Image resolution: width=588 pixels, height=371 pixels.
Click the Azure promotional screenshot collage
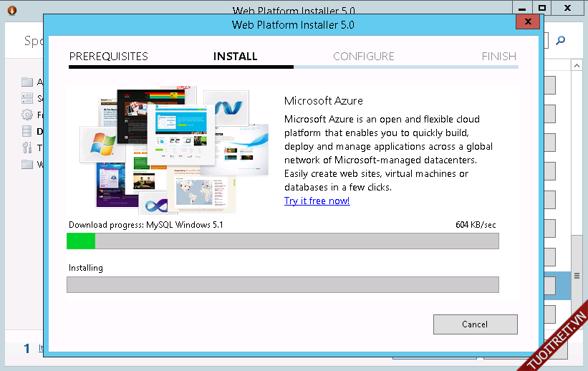[x=173, y=150]
